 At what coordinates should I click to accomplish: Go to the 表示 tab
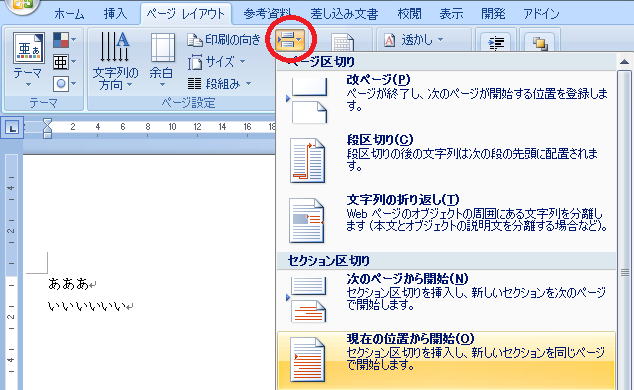point(451,14)
